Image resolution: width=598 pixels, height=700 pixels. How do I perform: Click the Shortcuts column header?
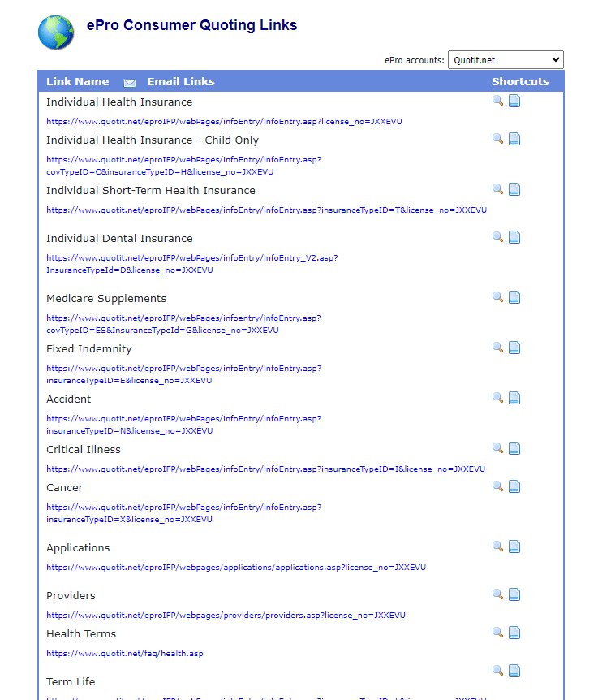point(520,82)
